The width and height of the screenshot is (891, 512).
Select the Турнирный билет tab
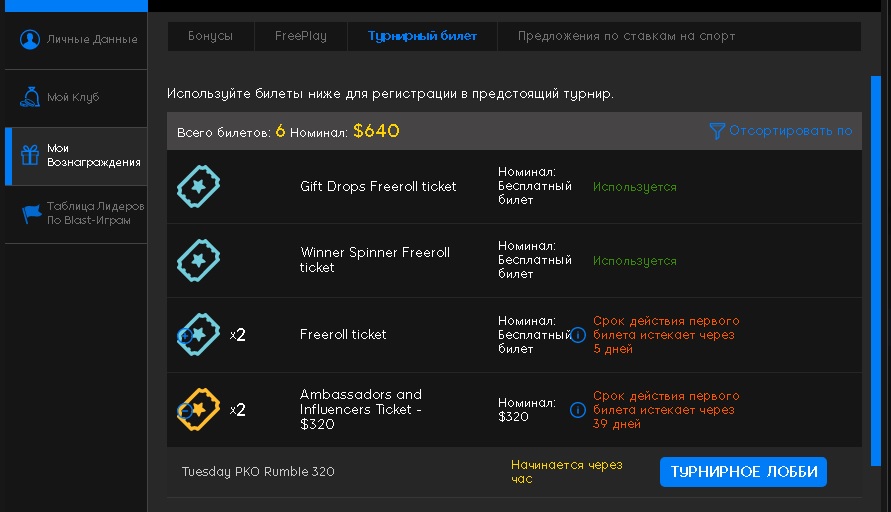coord(422,36)
